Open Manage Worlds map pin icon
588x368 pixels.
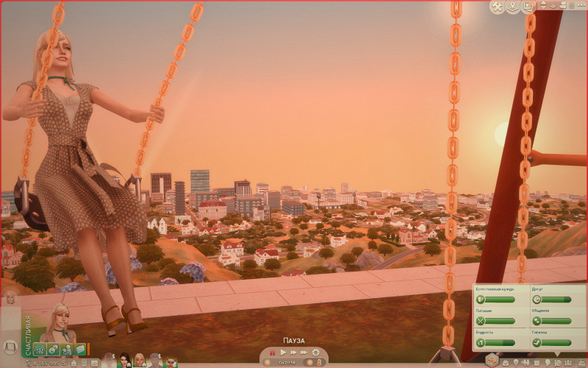pyautogui.click(x=512, y=7)
